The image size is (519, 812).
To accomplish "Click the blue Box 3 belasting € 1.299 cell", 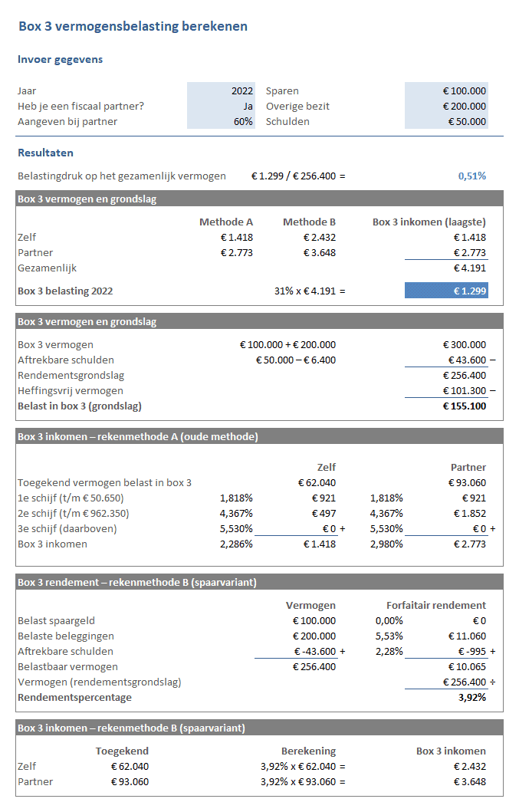I will coord(446,291).
